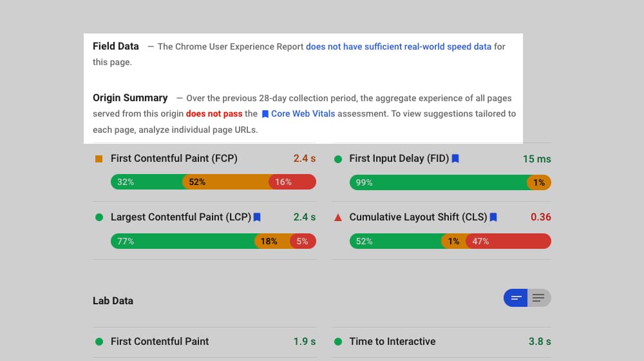This screenshot has height=361, width=644.
Task: Click the blue bookmark icon after Largest Contentful Paint (LCP)
Action: tap(257, 217)
